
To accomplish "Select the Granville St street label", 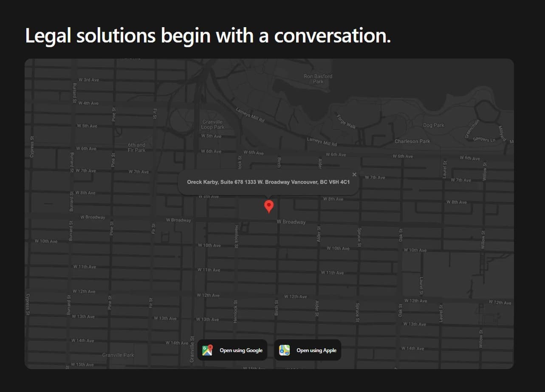I will tap(192, 353).
